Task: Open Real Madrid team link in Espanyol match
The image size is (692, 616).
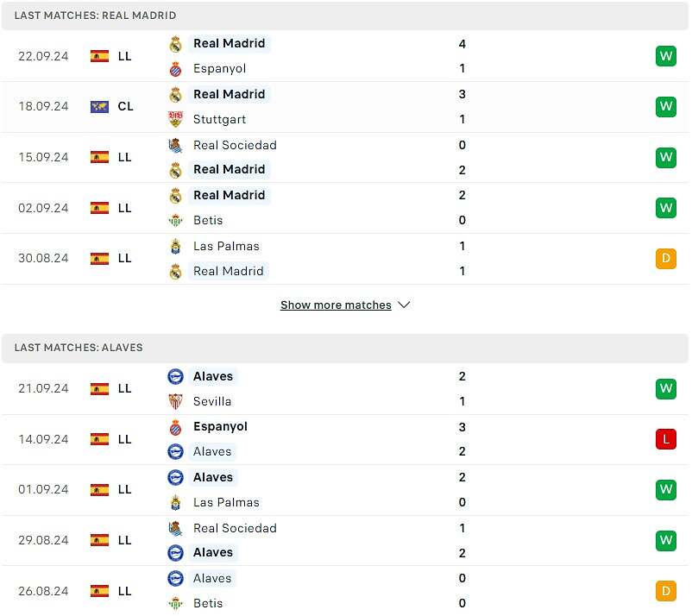Action: (229, 44)
